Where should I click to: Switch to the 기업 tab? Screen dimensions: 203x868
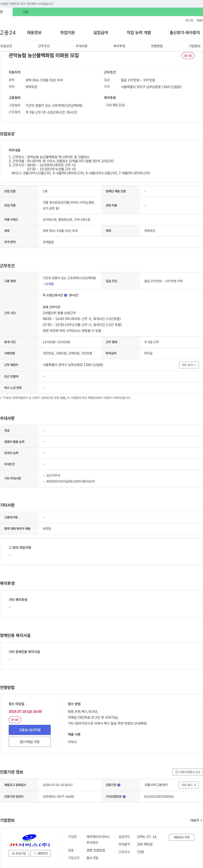pos(25,12)
